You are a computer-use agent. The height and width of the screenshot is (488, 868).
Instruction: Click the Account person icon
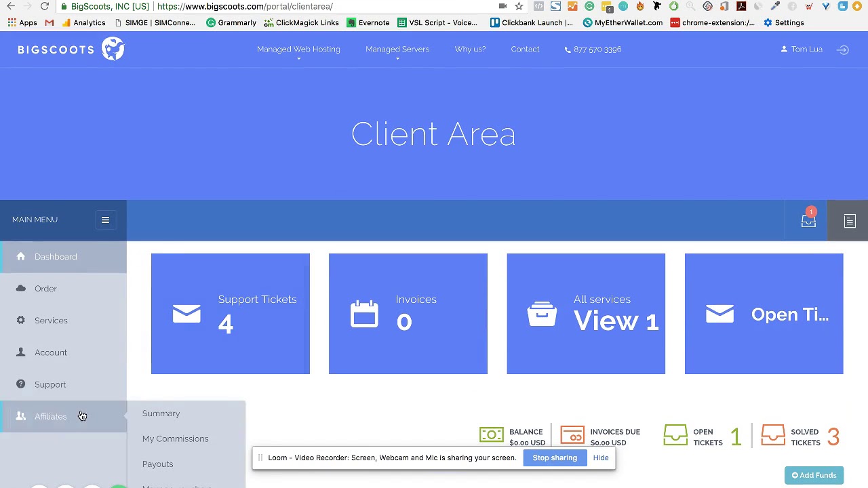pyautogui.click(x=20, y=352)
